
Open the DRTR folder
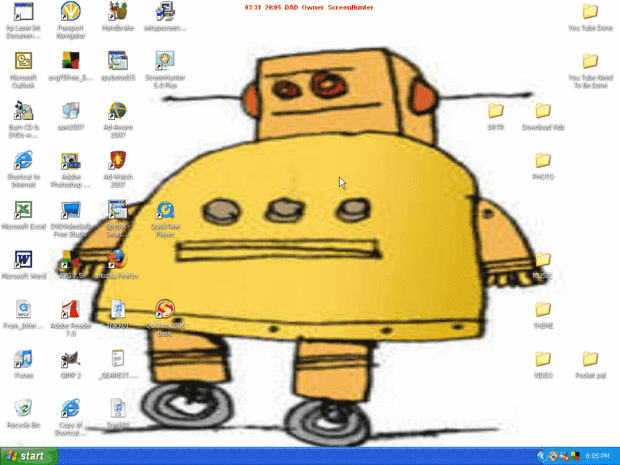click(495, 111)
